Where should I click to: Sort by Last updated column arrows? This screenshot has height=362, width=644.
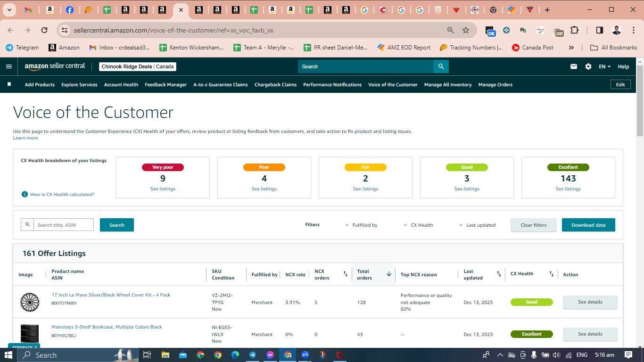[x=499, y=274]
